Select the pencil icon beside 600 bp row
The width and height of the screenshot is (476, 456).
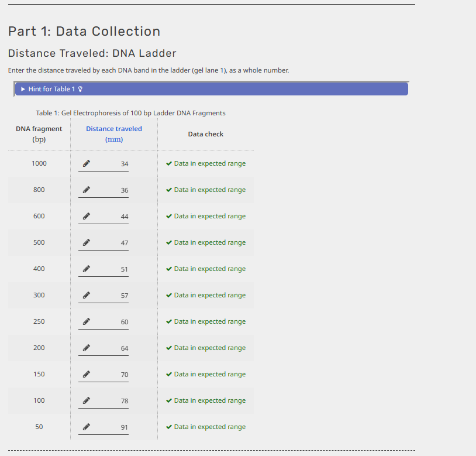(86, 216)
